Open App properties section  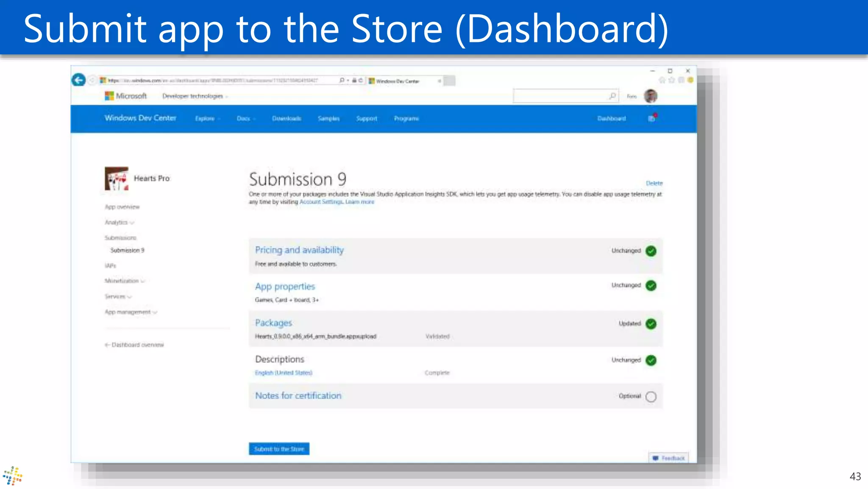[285, 286]
